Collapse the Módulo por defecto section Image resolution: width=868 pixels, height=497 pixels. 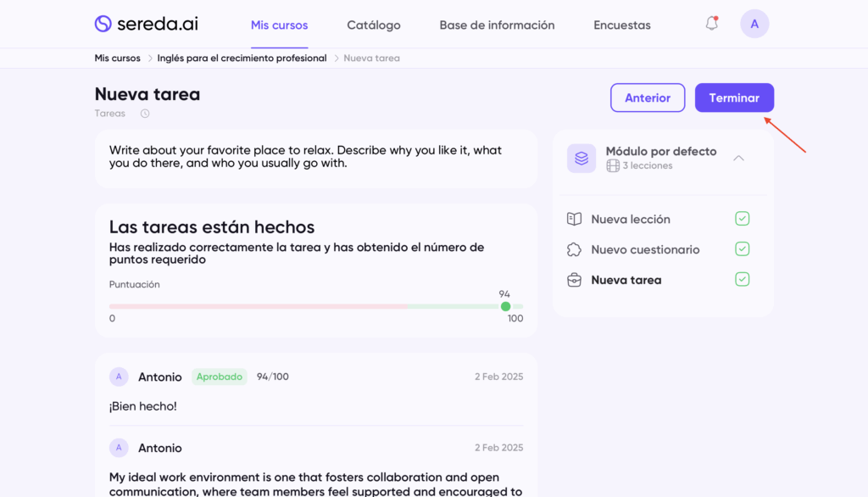(x=738, y=158)
